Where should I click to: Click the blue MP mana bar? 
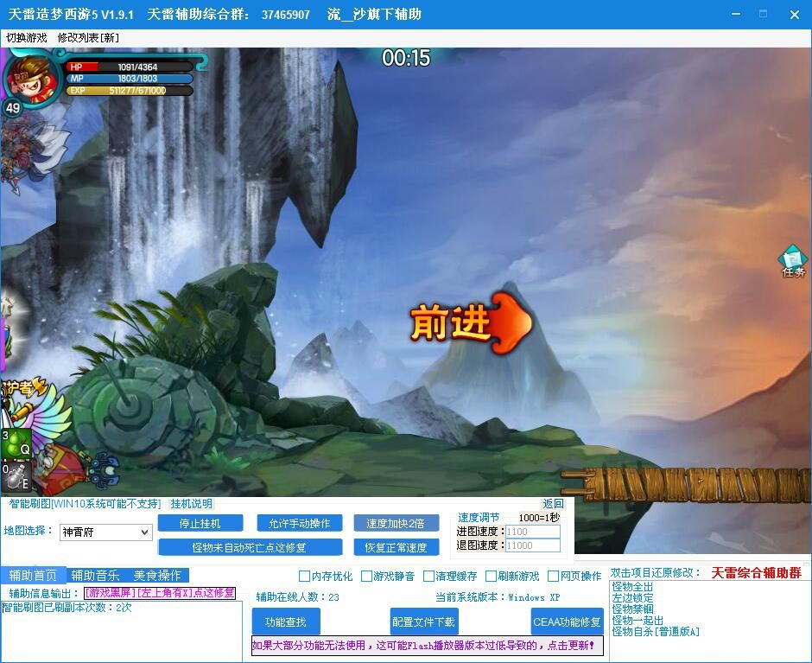tap(130, 79)
